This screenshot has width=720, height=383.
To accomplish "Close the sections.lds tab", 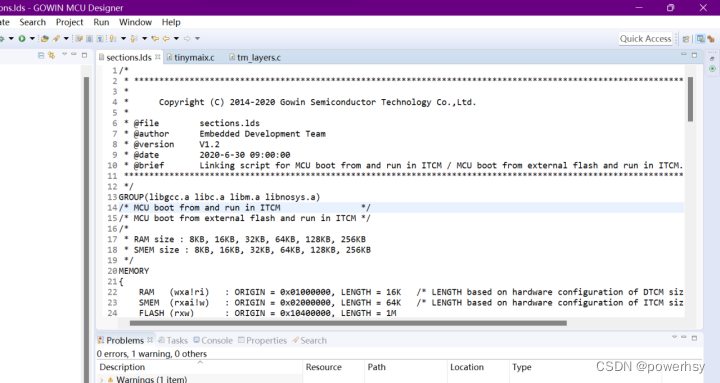I will pyautogui.click(x=158, y=56).
